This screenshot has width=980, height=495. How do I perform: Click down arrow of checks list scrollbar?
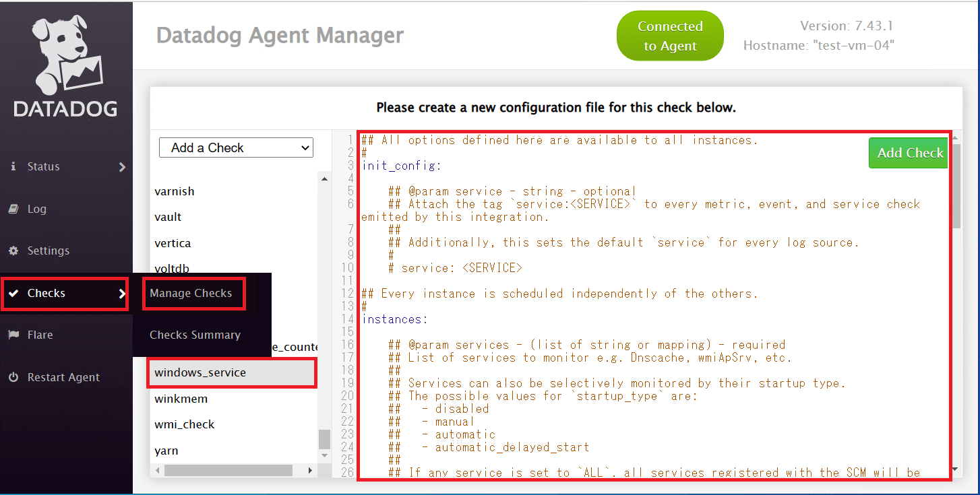coord(325,456)
